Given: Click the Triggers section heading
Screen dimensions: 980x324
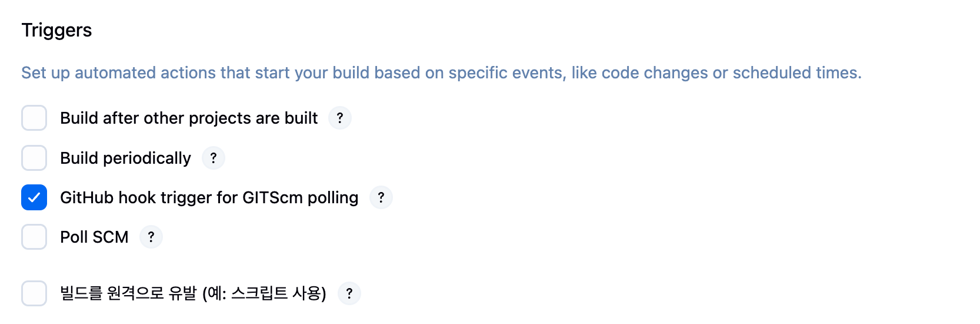Looking at the screenshot, I should point(57,30).
